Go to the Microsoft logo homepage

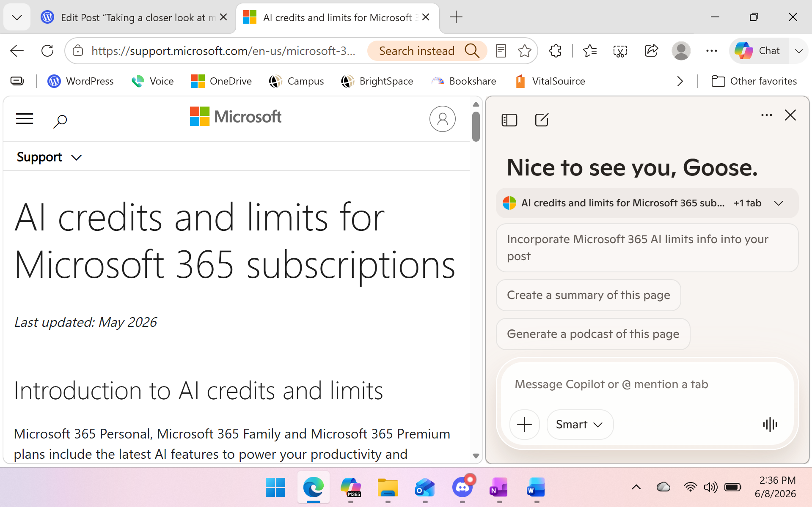click(236, 117)
